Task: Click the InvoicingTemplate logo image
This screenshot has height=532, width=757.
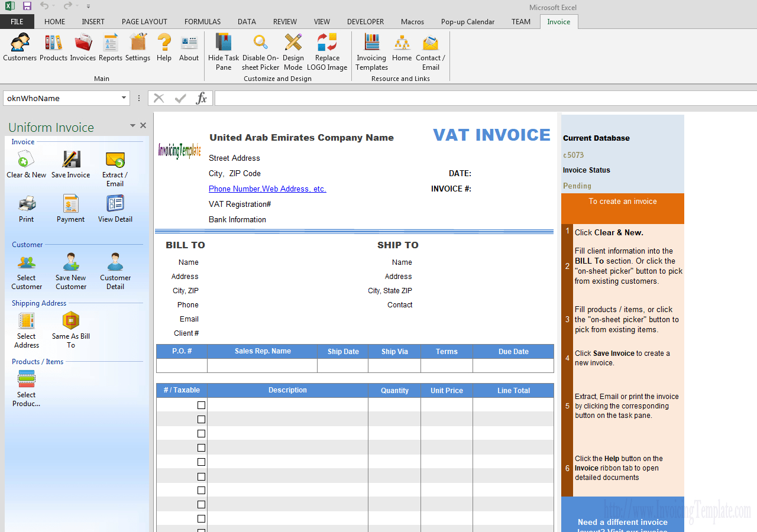Action: pyautogui.click(x=179, y=151)
